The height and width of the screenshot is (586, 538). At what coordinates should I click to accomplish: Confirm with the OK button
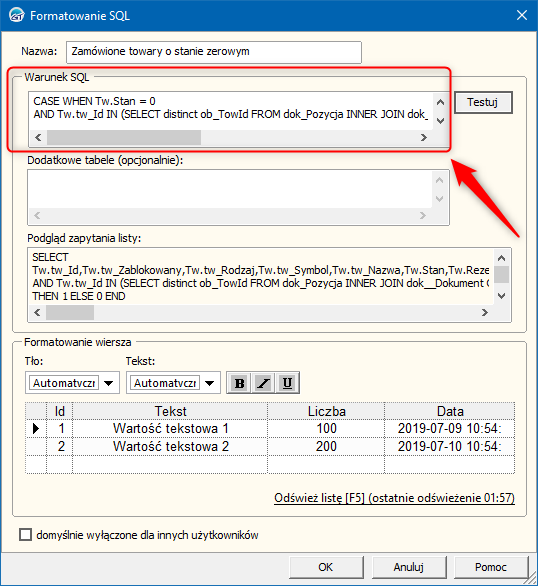pos(326,567)
